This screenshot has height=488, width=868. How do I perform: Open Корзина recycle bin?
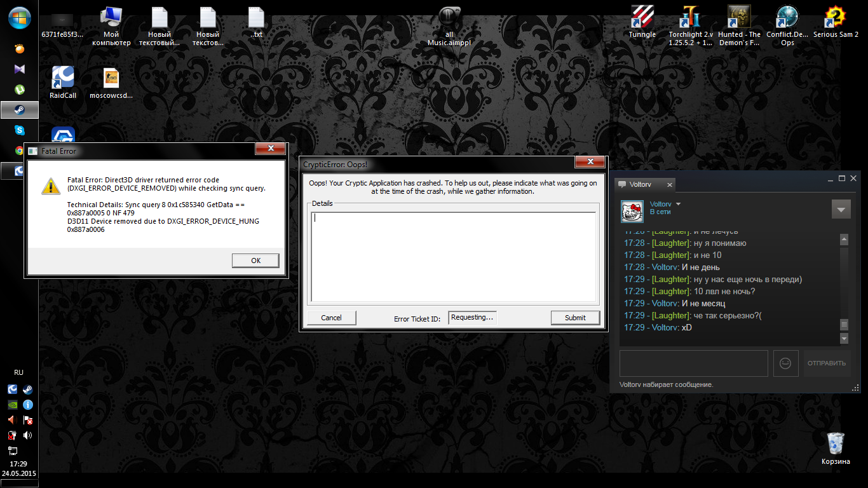point(836,448)
